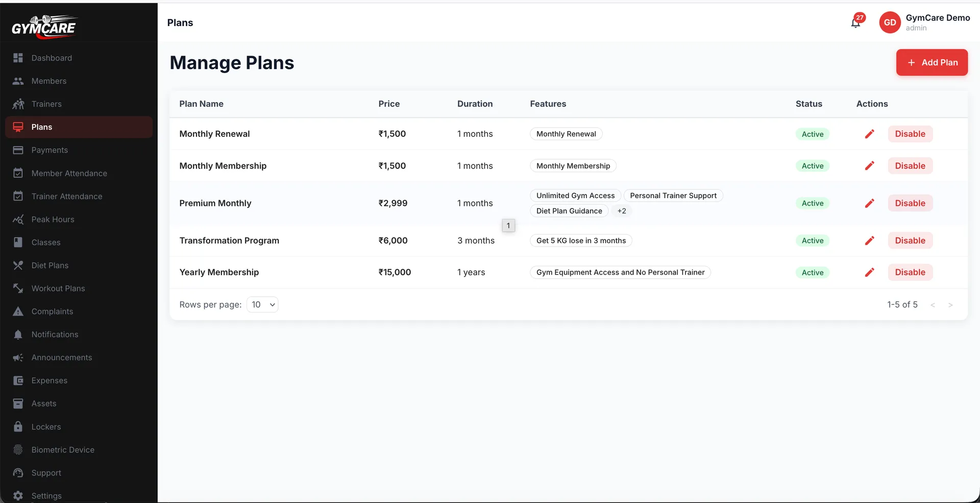Expand the +2 more features chip
This screenshot has height=503, width=980.
[x=622, y=211]
